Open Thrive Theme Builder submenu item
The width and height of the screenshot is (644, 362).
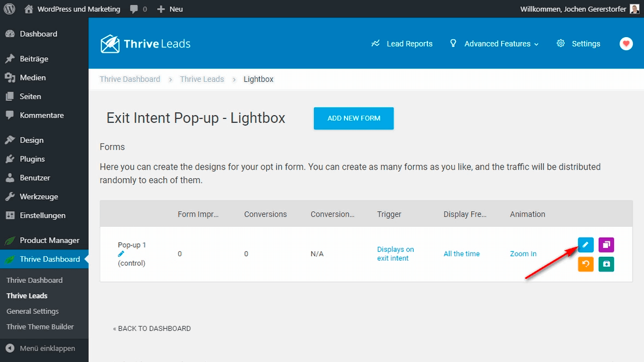(x=40, y=327)
